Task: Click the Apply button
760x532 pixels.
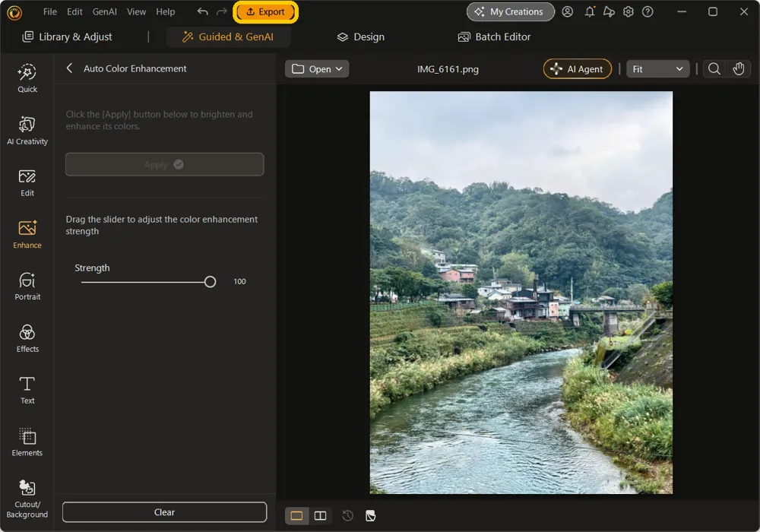Action: click(165, 164)
